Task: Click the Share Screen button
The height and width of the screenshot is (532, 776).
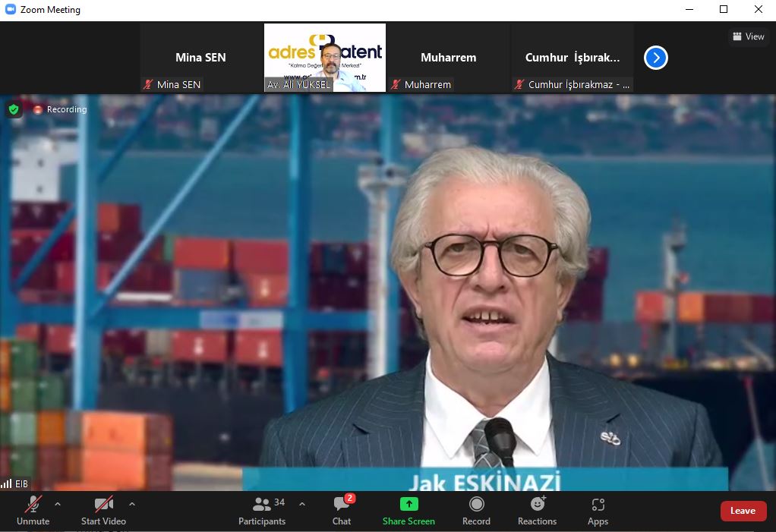Action: coord(409,511)
